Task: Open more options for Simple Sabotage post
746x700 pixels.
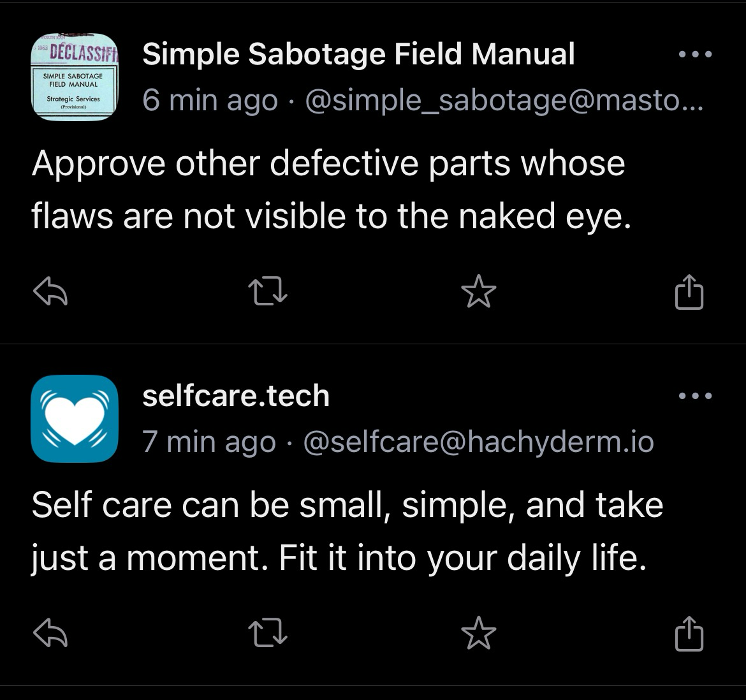Action: (695, 54)
